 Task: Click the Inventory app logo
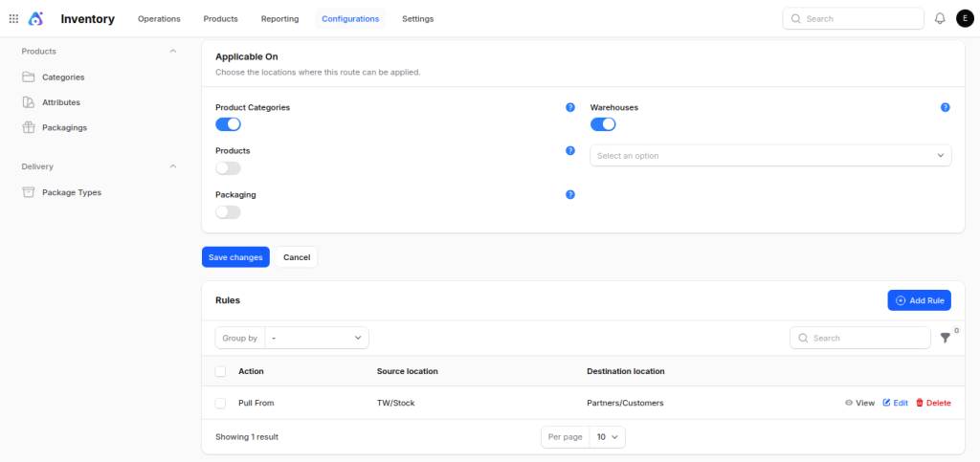point(36,19)
